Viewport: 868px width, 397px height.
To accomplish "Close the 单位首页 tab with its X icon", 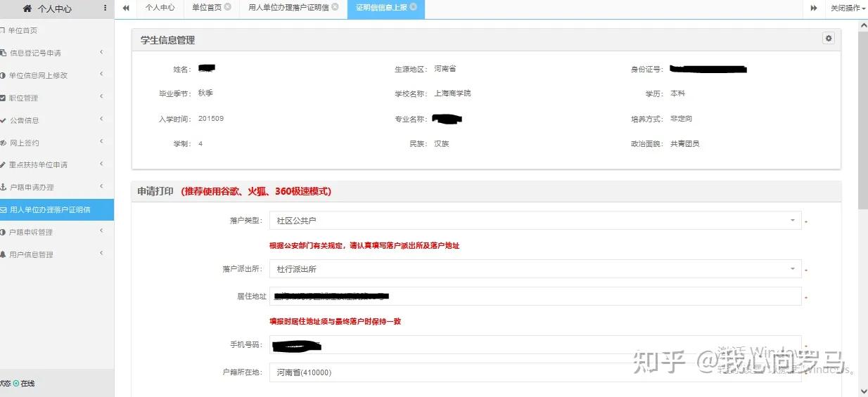I will [x=228, y=7].
